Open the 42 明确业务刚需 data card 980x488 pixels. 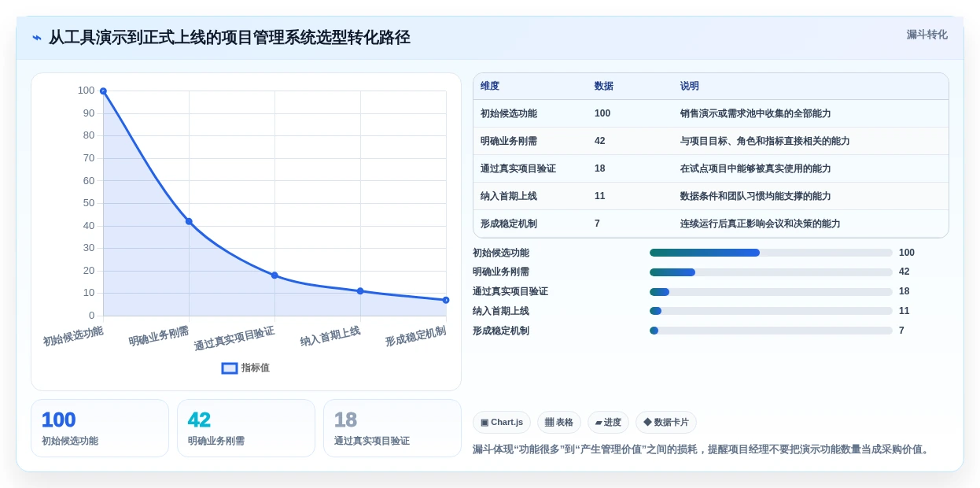(246, 428)
